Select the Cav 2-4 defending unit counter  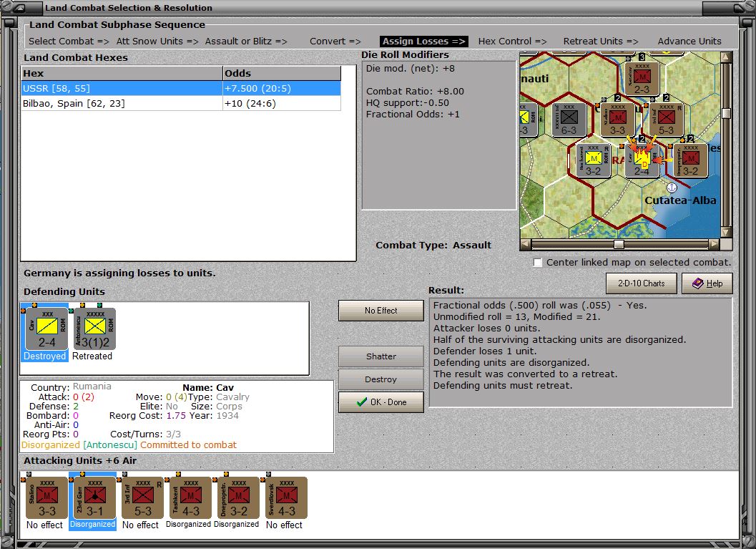[46, 329]
